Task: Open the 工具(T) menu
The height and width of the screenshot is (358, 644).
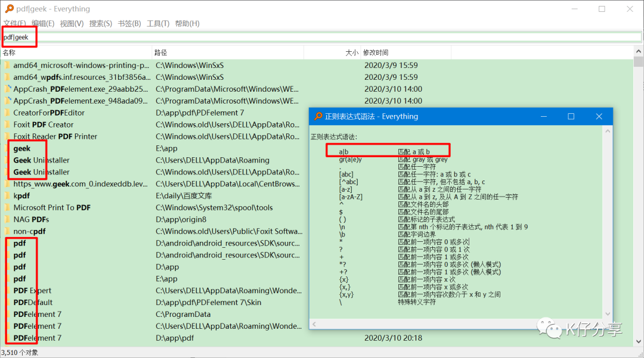Action: [158, 23]
